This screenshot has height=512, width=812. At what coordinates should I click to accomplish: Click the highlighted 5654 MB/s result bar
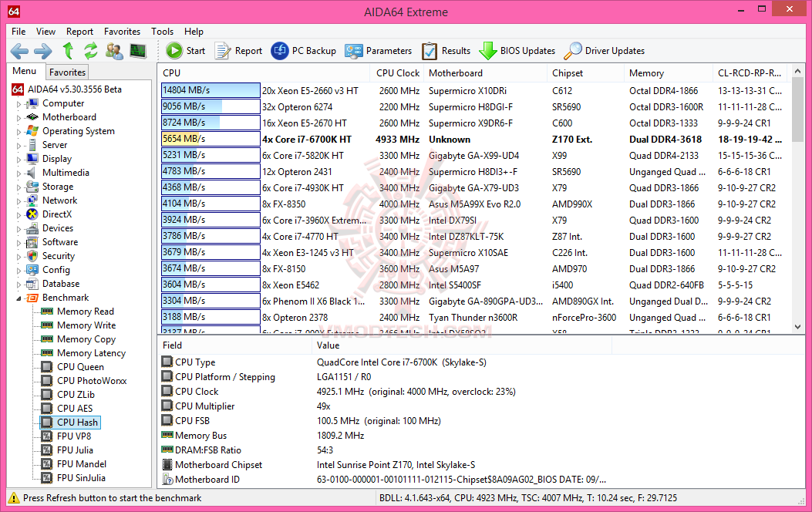pos(211,139)
